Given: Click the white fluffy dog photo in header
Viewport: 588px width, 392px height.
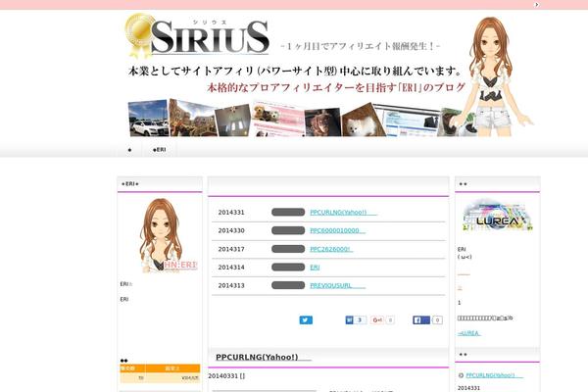Looking at the screenshot, I should (x=363, y=121).
